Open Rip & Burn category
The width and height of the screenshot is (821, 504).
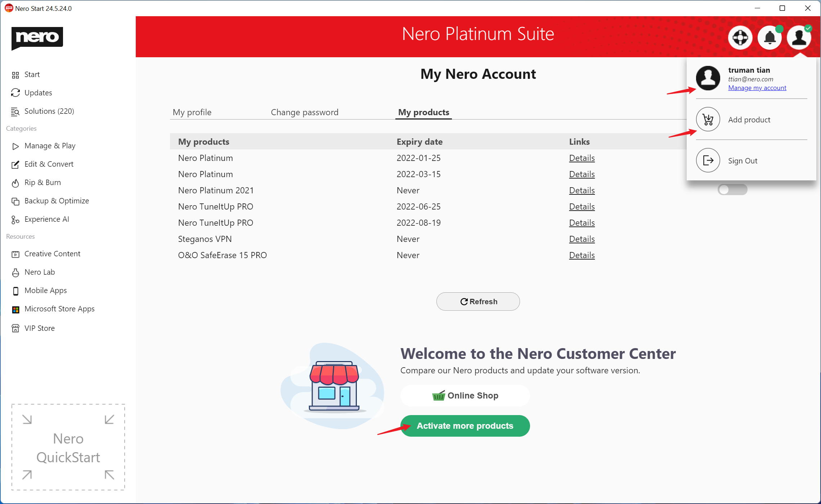coord(42,183)
